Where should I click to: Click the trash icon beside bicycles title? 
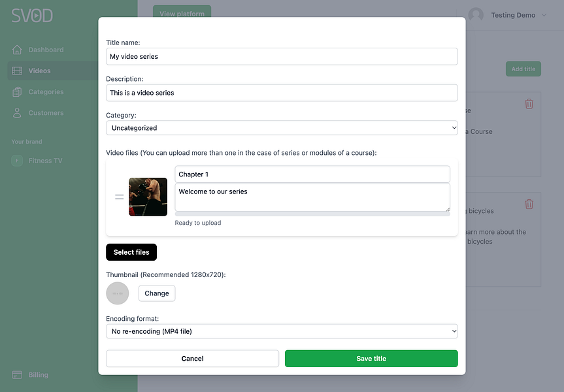(529, 204)
